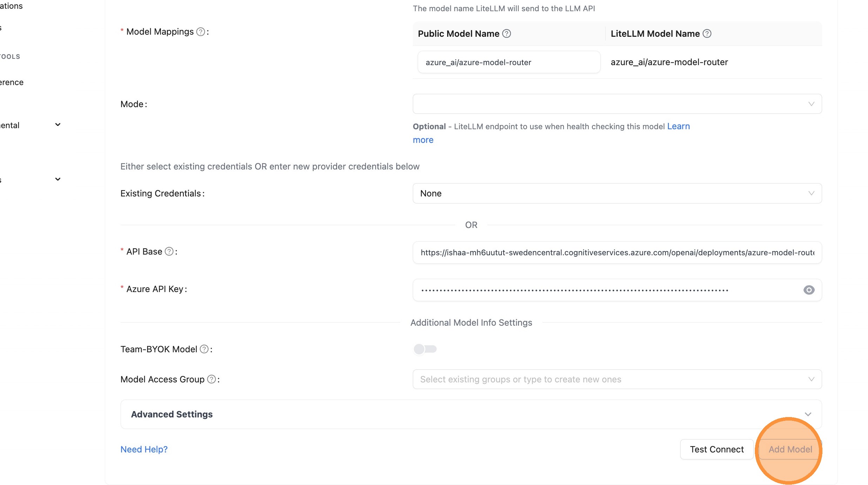Open the Mode dropdown
The width and height of the screenshot is (868, 485).
(x=617, y=104)
